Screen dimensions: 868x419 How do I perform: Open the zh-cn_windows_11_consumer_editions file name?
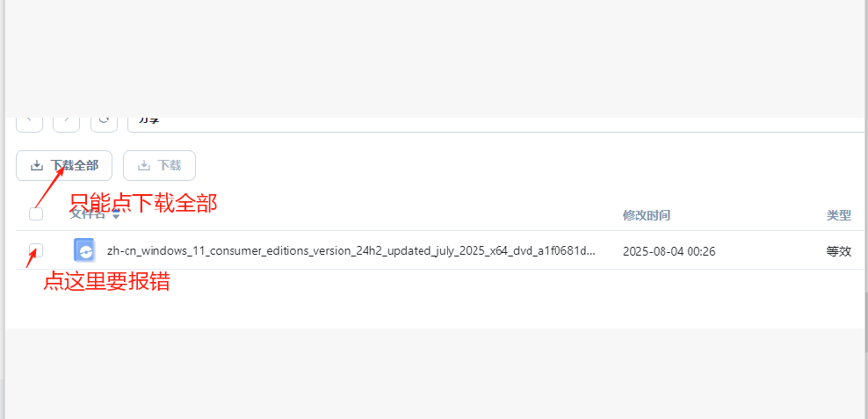(351, 251)
